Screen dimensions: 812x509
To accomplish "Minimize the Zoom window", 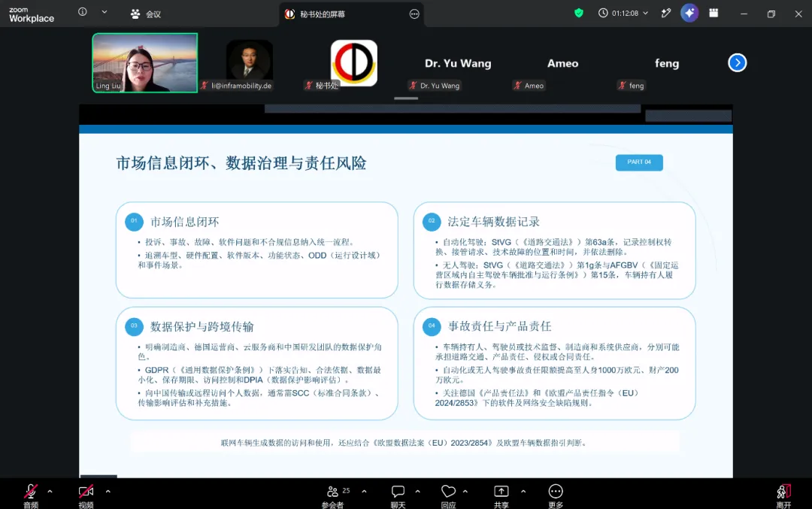I will click(744, 14).
